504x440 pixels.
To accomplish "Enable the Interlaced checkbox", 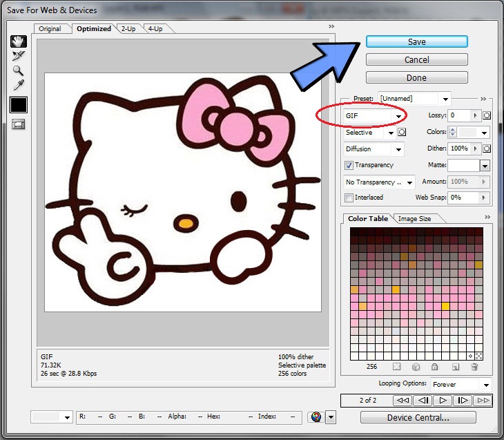I will point(349,198).
